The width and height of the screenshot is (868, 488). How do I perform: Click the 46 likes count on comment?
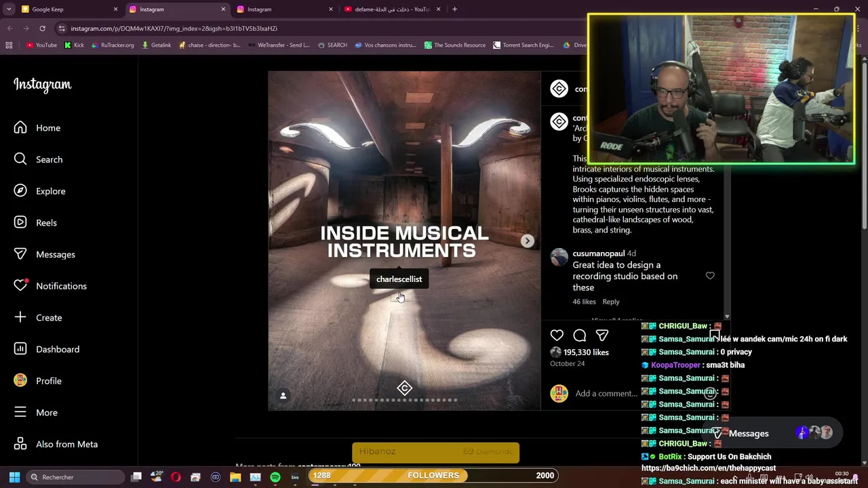[x=584, y=302]
